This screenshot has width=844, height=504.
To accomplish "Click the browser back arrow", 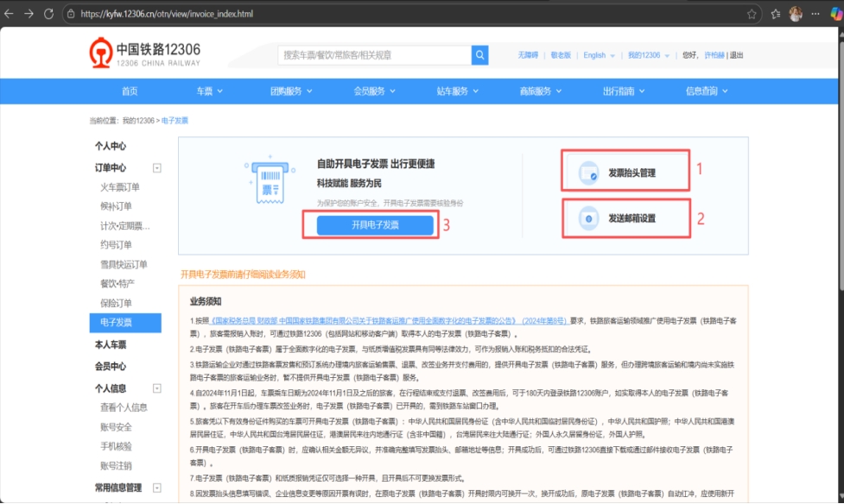I will [10, 14].
